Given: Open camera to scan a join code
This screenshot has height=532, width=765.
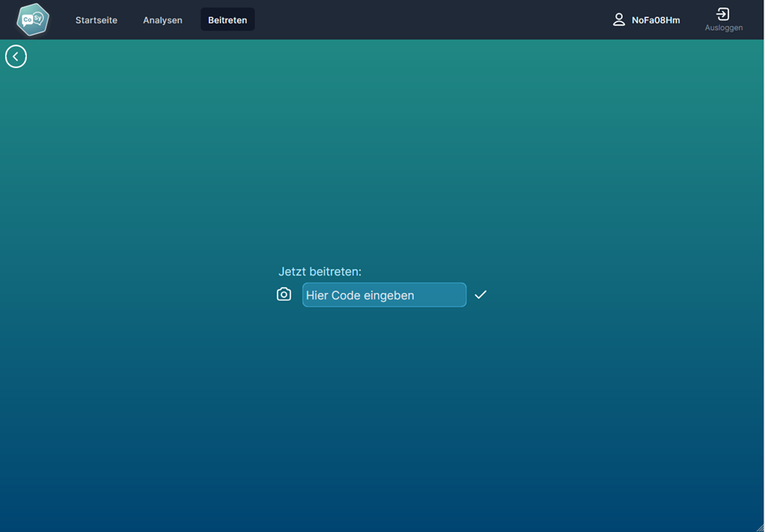Looking at the screenshot, I should (x=283, y=295).
